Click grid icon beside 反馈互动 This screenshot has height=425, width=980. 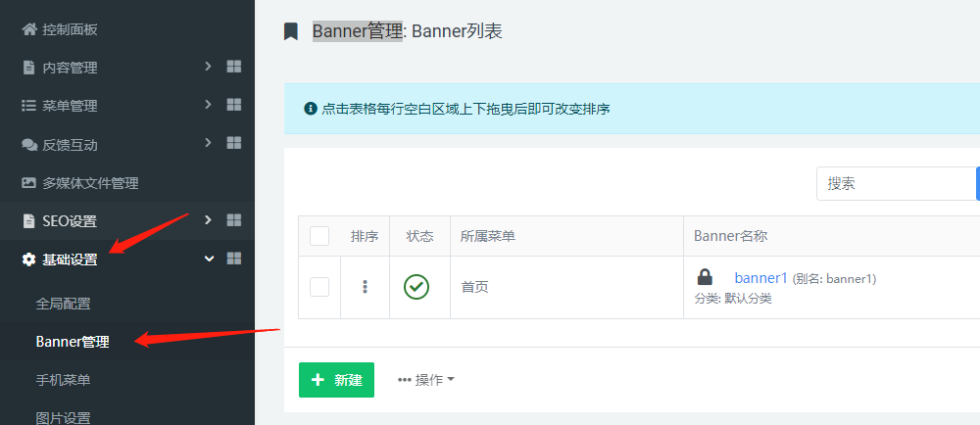pyautogui.click(x=234, y=143)
